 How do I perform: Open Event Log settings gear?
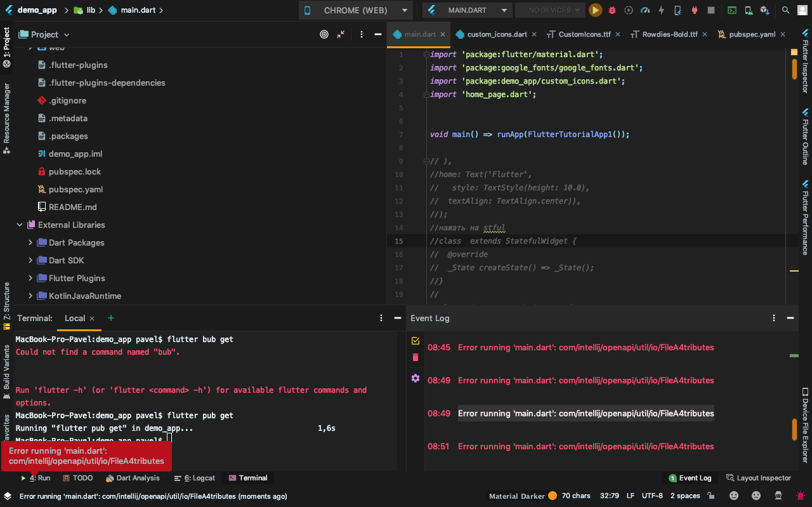coord(416,378)
